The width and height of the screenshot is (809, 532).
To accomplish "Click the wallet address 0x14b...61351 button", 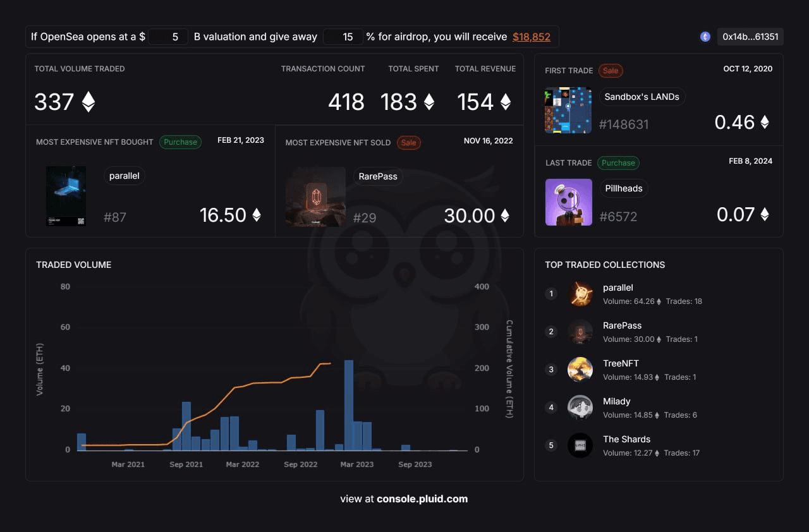I will 750,37.
